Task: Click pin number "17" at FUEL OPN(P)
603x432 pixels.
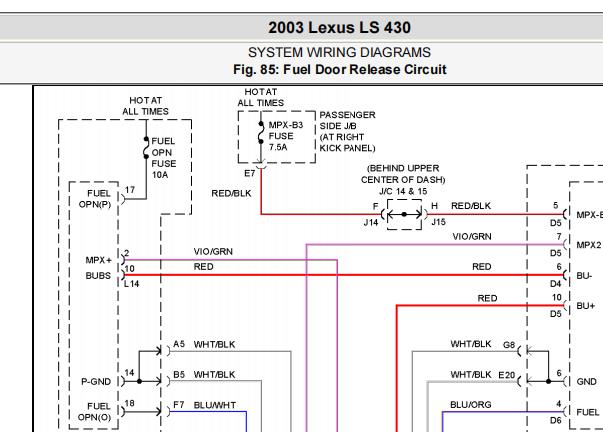Action: (x=130, y=190)
